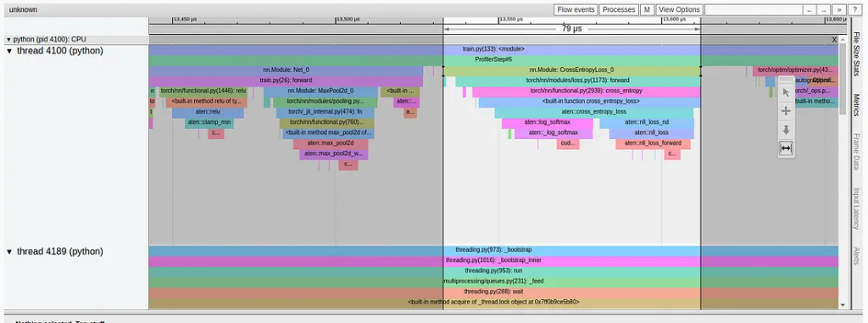Select the pointer selection mouse mode tool
Screen dimensions: 868x323
point(786,92)
